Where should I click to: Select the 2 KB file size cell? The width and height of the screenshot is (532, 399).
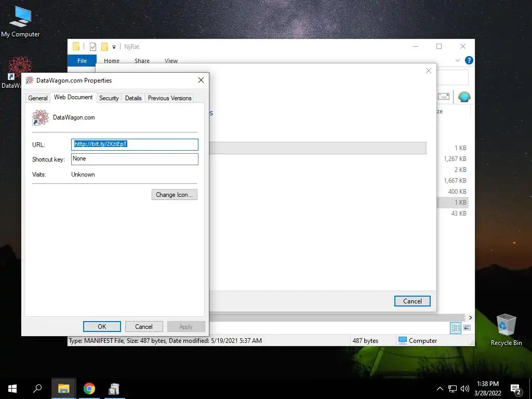tap(460, 170)
